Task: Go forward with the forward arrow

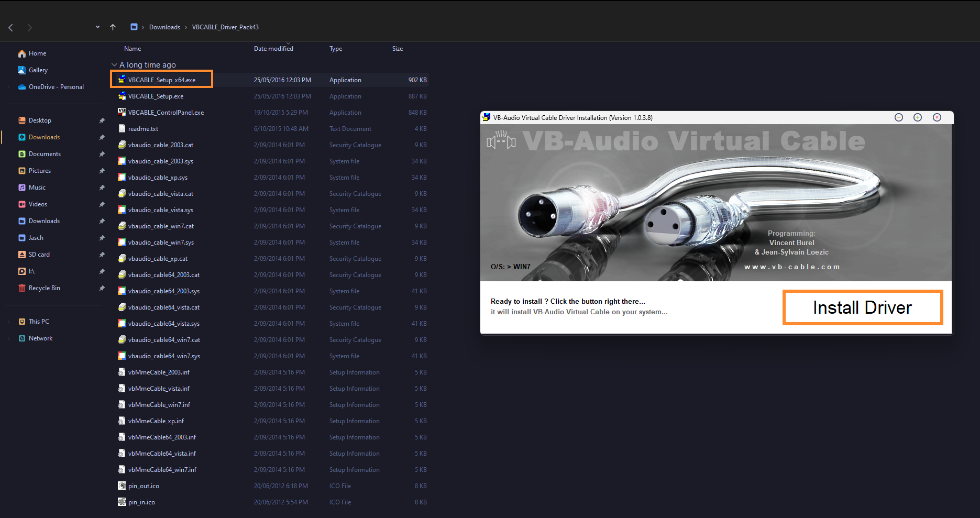Action: coord(29,27)
